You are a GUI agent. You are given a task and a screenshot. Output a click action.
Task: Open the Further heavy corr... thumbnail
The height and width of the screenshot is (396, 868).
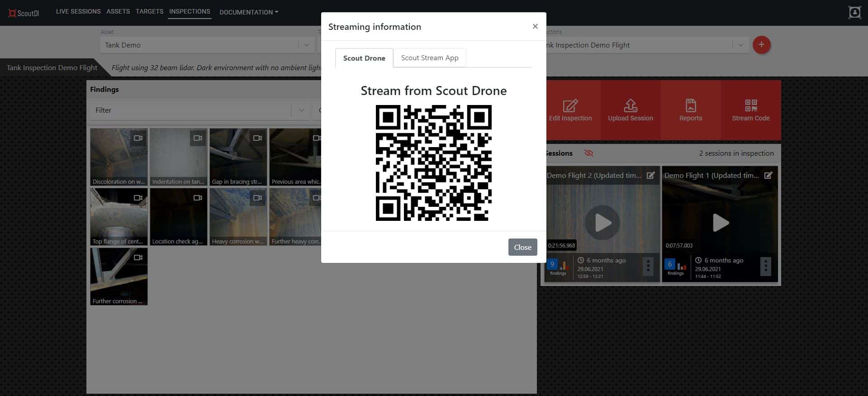coord(295,217)
